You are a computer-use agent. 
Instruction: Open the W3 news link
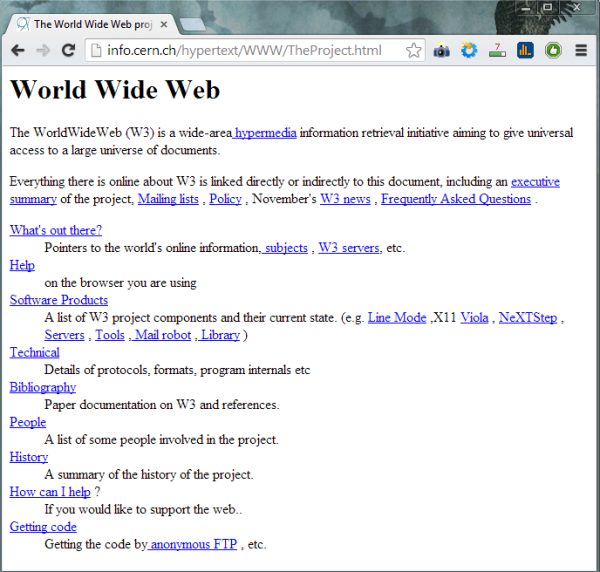[x=345, y=199]
